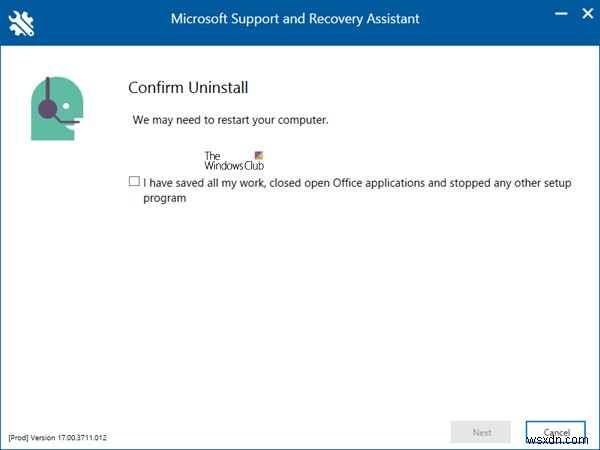Click the Prod Version number text
The width and height of the screenshot is (600, 450).
(x=57, y=437)
